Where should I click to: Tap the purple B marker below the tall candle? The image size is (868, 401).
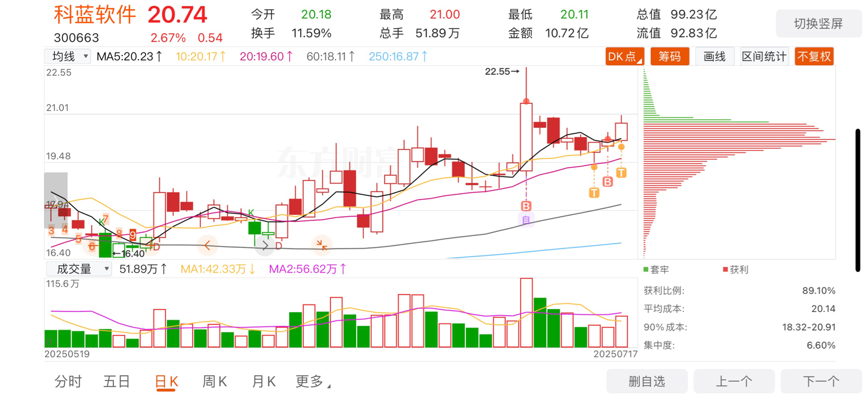526,206
